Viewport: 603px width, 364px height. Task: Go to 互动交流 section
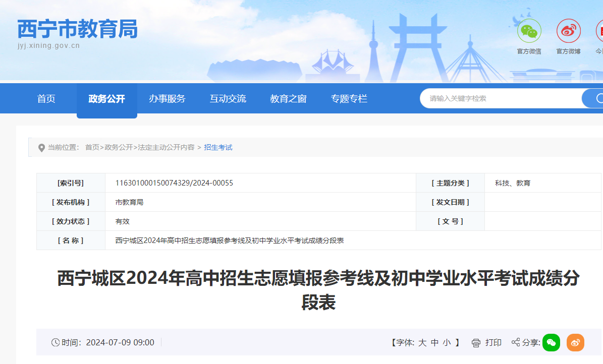pos(228,99)
